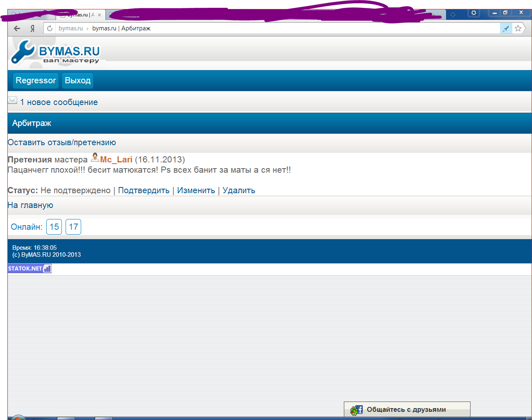Open the Regressor profile button
532x420 pixels.
tap(36, 80)
